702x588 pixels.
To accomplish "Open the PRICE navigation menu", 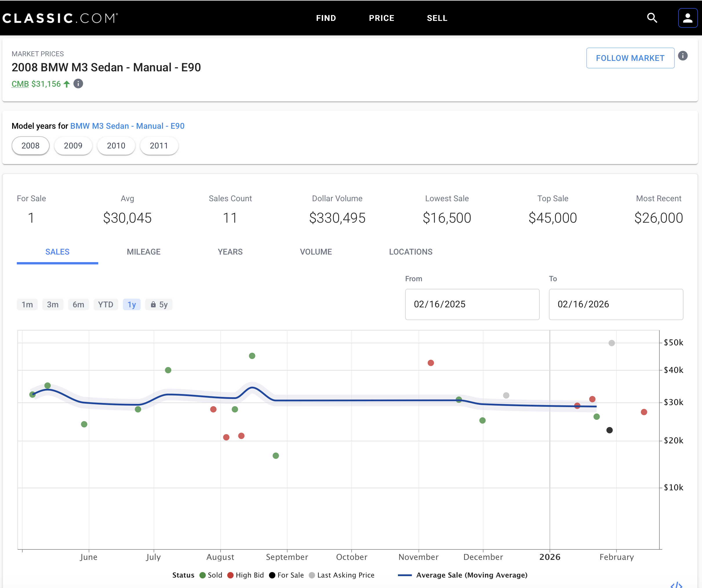I will click(x=381, y=18).
